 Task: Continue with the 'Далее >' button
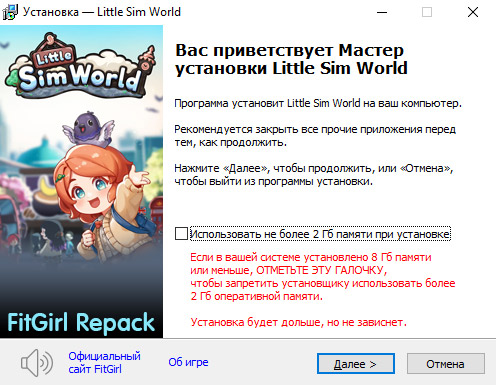coord(356,364)
